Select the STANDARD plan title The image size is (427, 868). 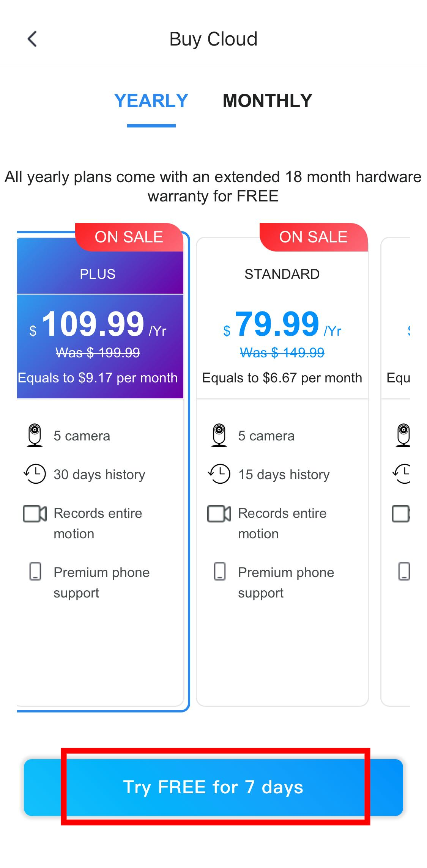click(282, 274)
